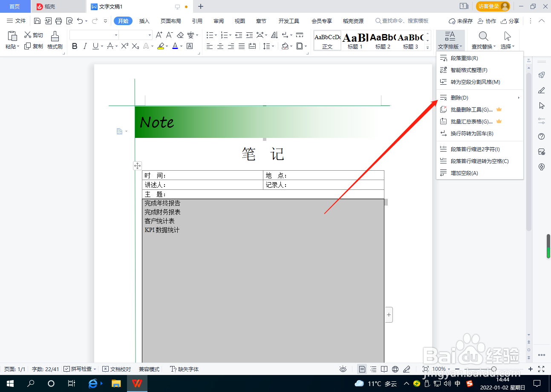Switch to the 插入 ribbon tab

(x=145, y=20)
